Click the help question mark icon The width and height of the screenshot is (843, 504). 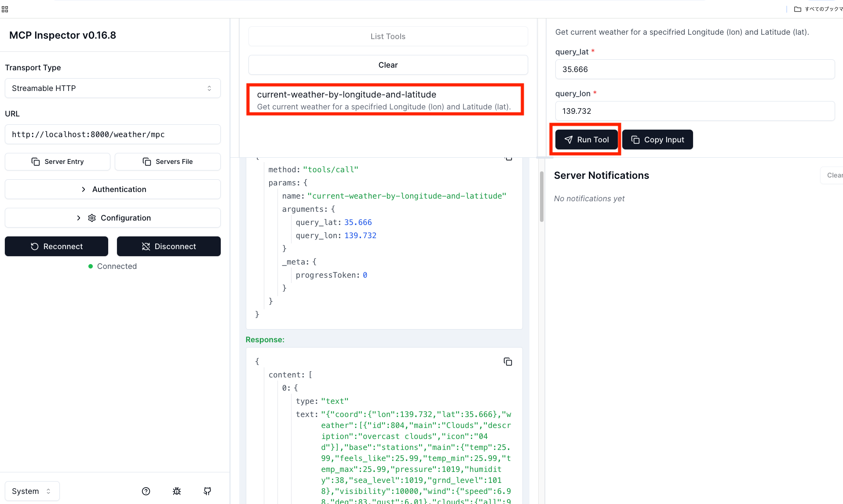click(x=146, y=491)
